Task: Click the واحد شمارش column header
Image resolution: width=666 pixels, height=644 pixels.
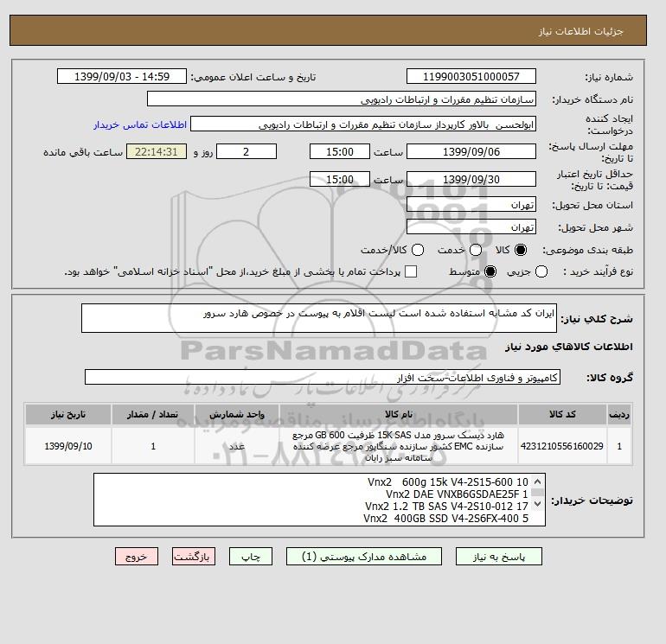Action: (237, 414)
